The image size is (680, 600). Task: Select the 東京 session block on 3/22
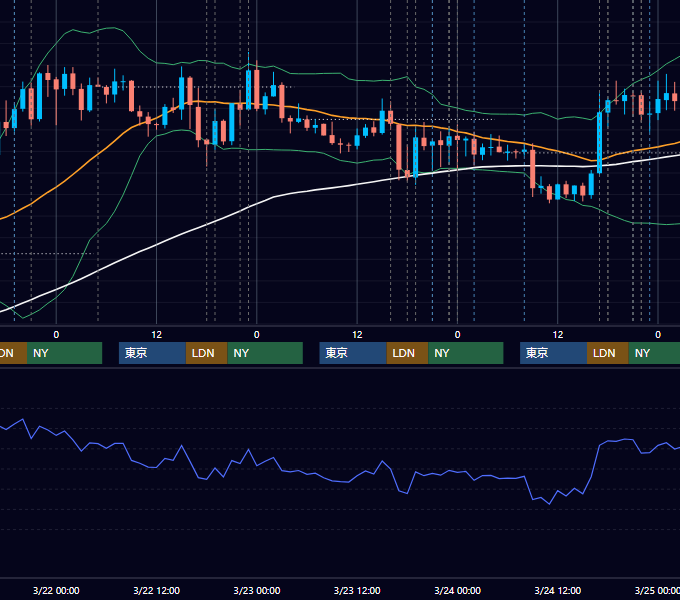[152, 353]
